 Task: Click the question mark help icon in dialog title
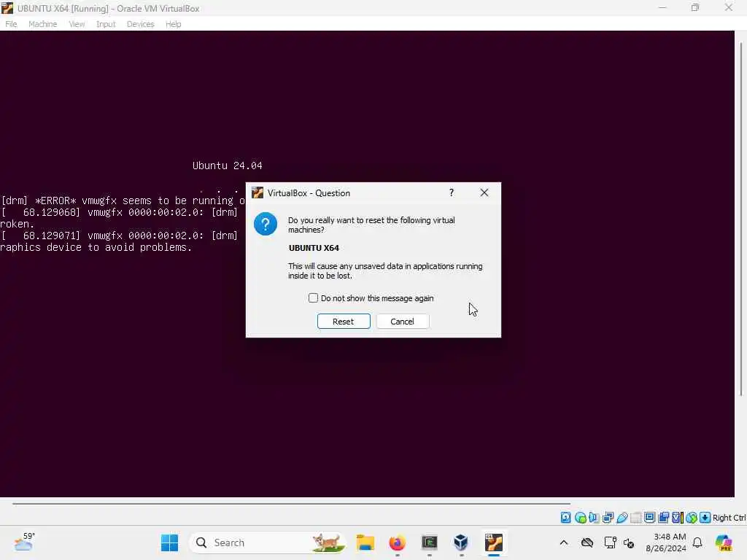click(451, 192)
